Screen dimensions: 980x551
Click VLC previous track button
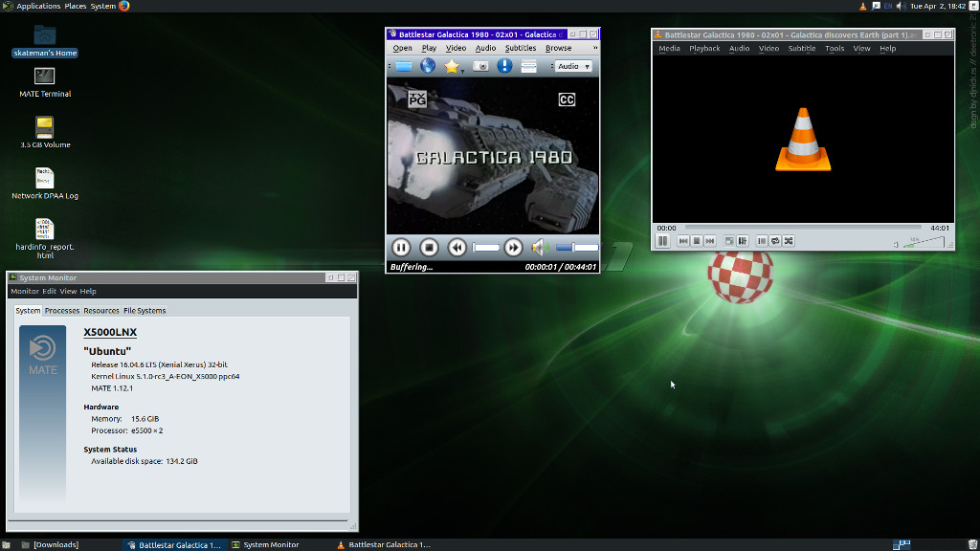(x=683, y=241)
